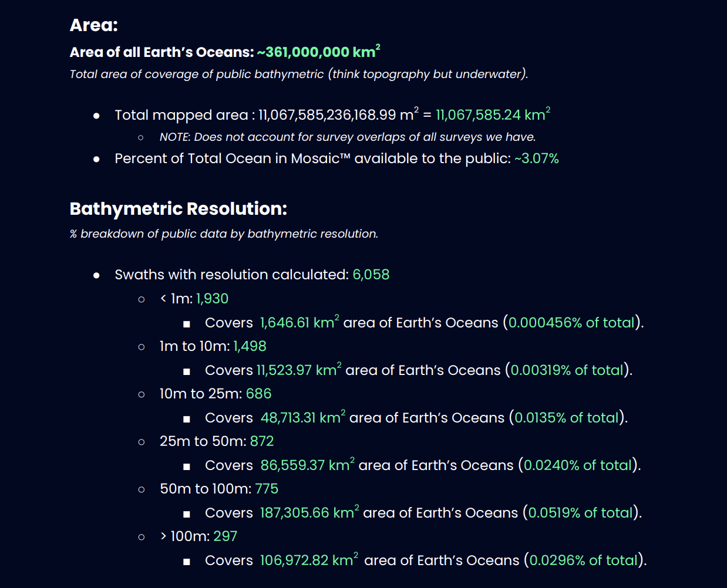Click the 'Bathymetric Resolution:' heading
The image size is (727, 588).
pos(179,208)
